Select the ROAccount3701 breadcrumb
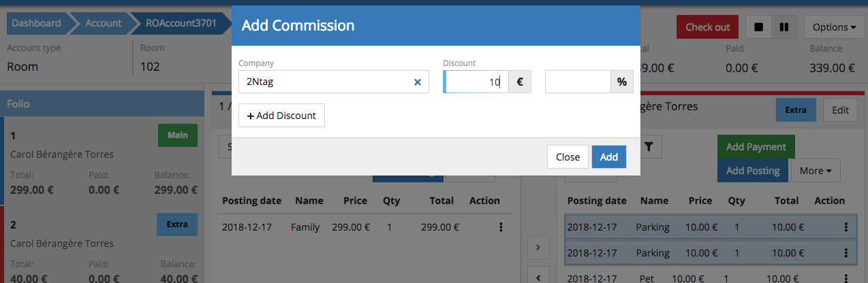 tap(181, 23)
